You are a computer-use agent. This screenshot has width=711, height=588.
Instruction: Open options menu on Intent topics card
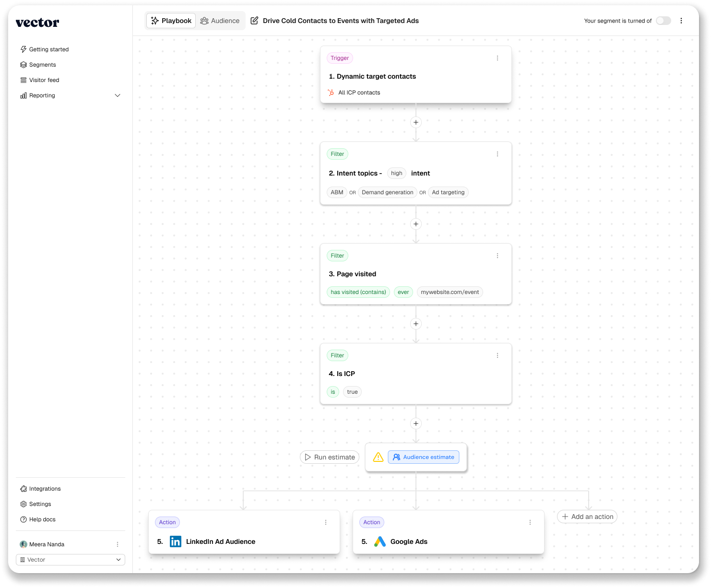click(x=498, y=154)
